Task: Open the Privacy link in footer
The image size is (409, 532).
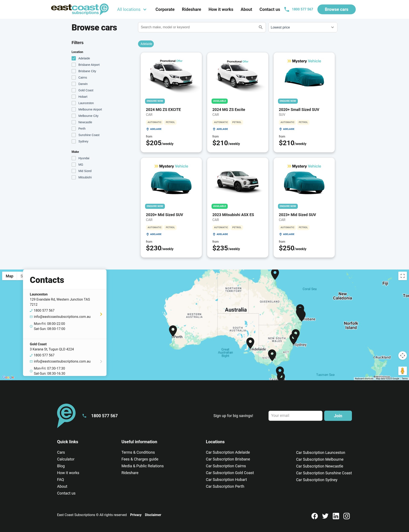Action: click(x=136, y=515)
